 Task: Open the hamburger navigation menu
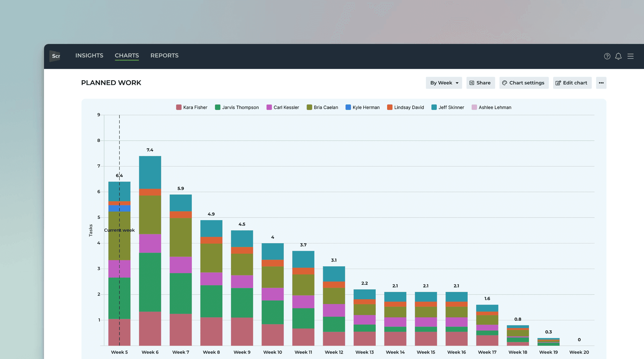click(631, 56)
